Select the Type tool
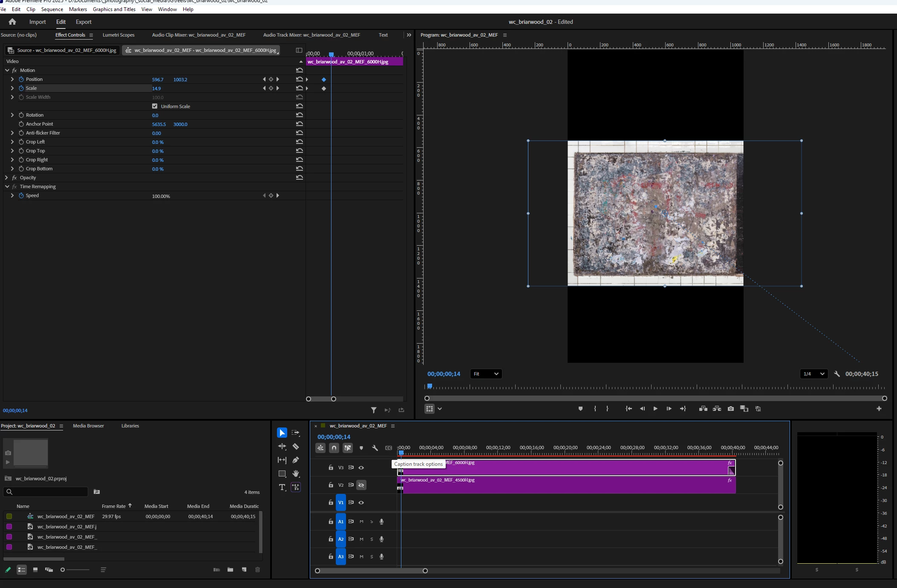The height and width of the screenshot is (588, 897). [x=282, y=488]
